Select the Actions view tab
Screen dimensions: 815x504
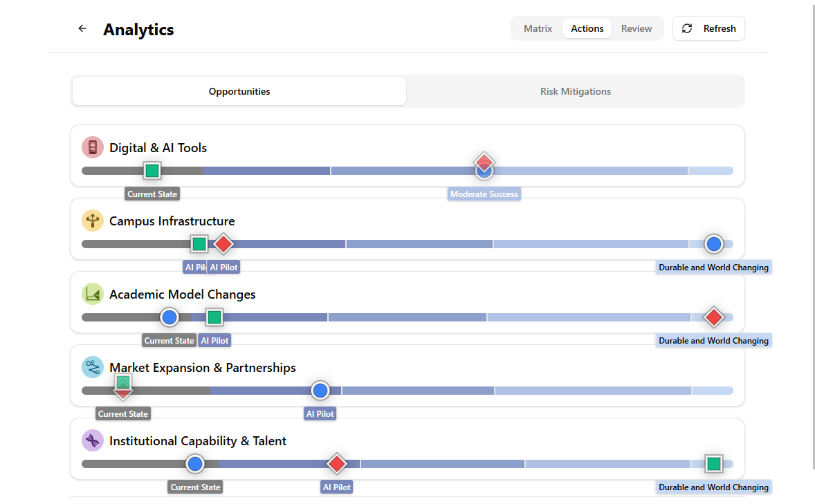click(587, 28)
